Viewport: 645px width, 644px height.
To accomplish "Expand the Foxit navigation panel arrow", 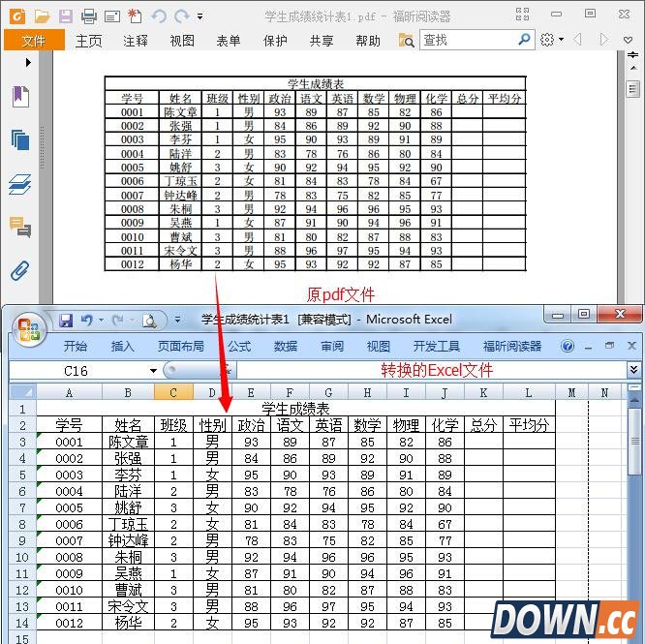I will coord(28,63).
